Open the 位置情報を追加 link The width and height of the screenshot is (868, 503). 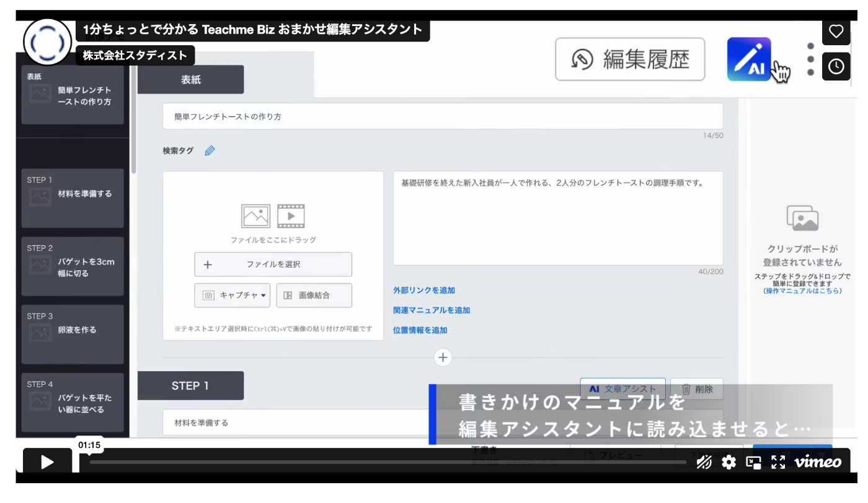point(420,330)
